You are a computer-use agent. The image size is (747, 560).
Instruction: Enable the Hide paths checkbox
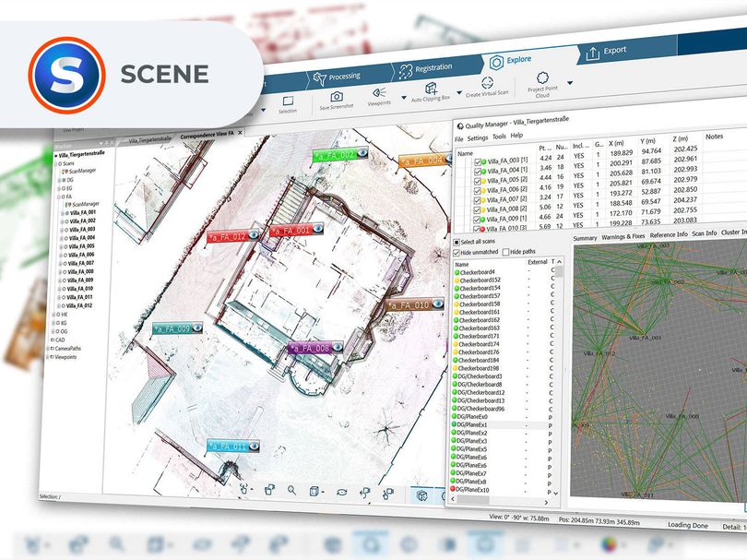(x=505, y=252)
